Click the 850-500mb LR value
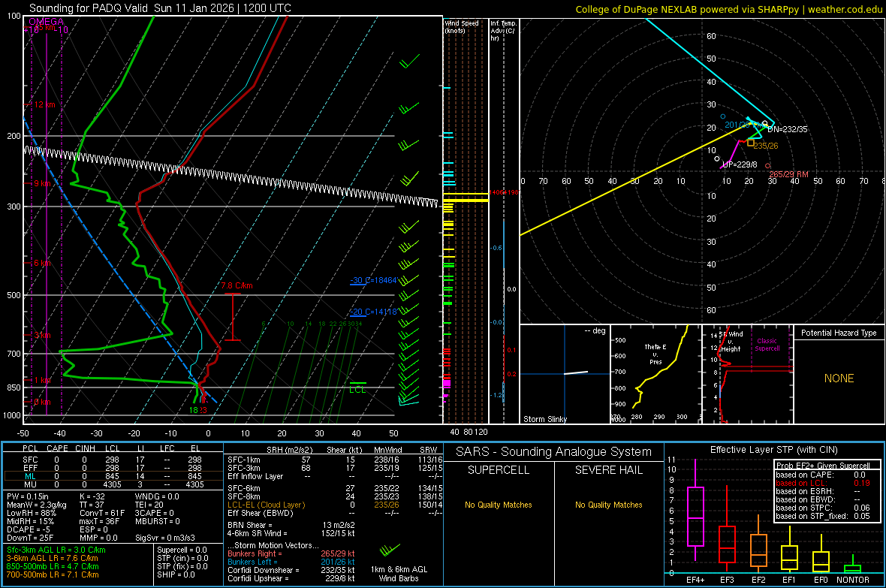The height and width of the screenshot is (588, 886). (53, 566)
